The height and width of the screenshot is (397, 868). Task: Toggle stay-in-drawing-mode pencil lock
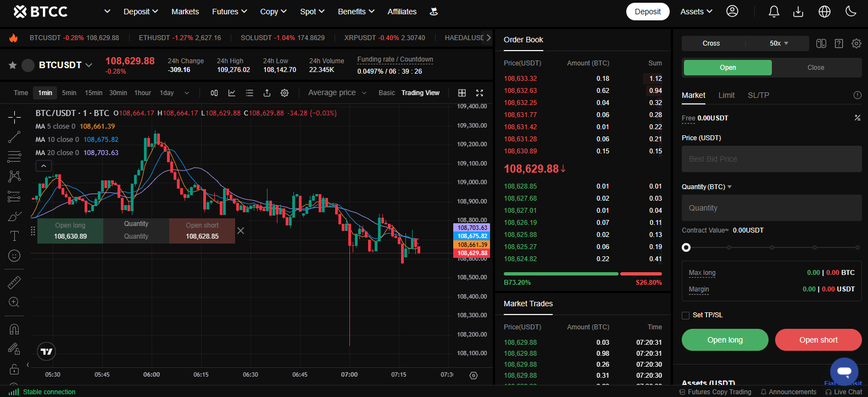coord(14,349)
